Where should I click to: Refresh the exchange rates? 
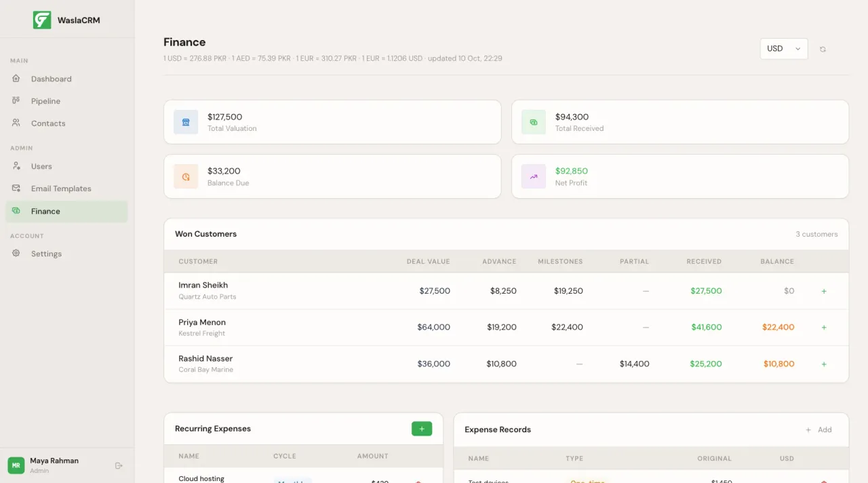[x=823, y=49]
